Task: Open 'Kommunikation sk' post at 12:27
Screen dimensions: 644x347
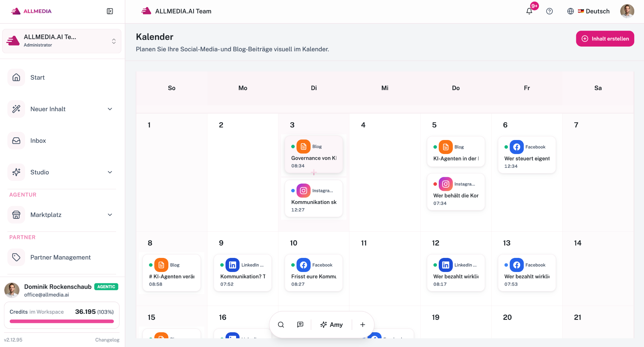Action: click(314, 199)
